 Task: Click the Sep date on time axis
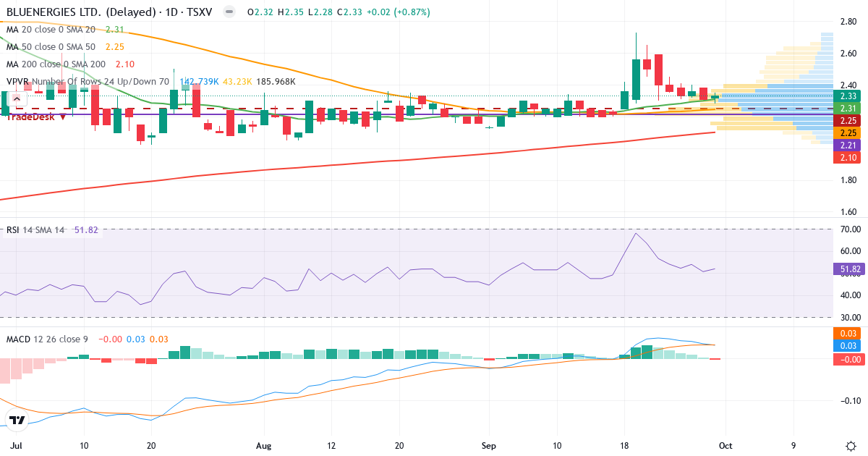coord(490,444)
